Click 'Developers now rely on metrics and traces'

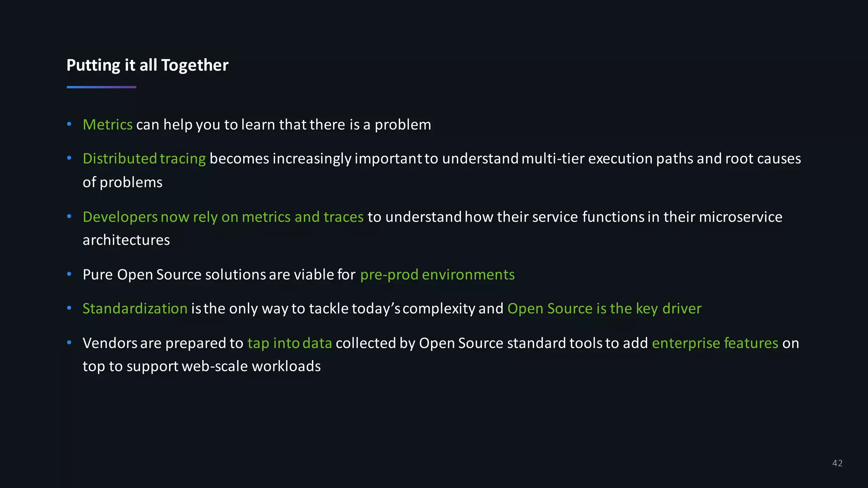click(223, 217)
